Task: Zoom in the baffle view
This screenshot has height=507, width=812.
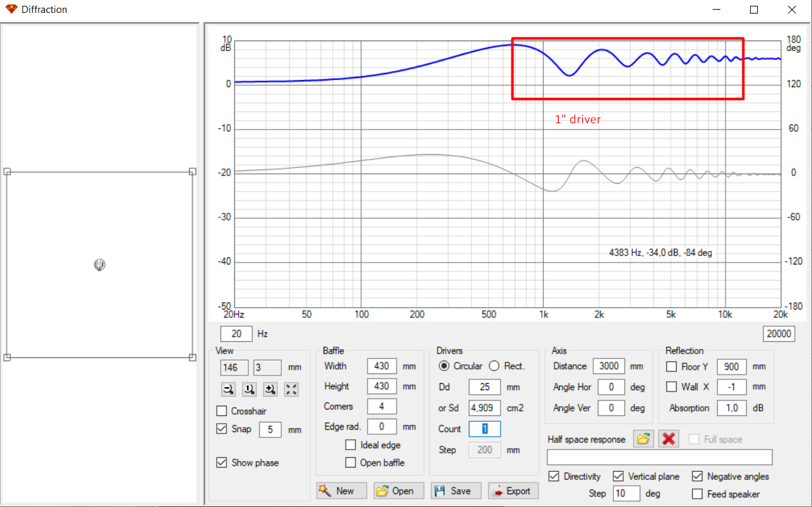Action: tap(271, 389)
